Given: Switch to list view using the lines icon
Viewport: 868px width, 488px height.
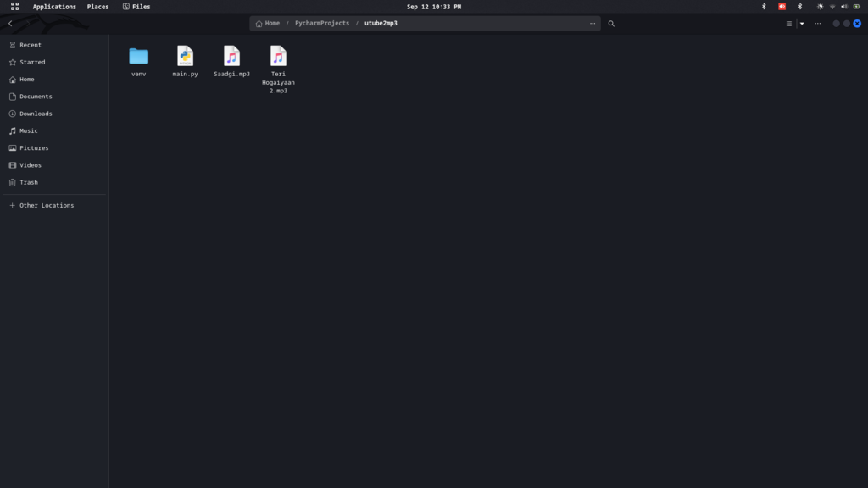Looking at the screenshot, I should (x=789, y=23).
